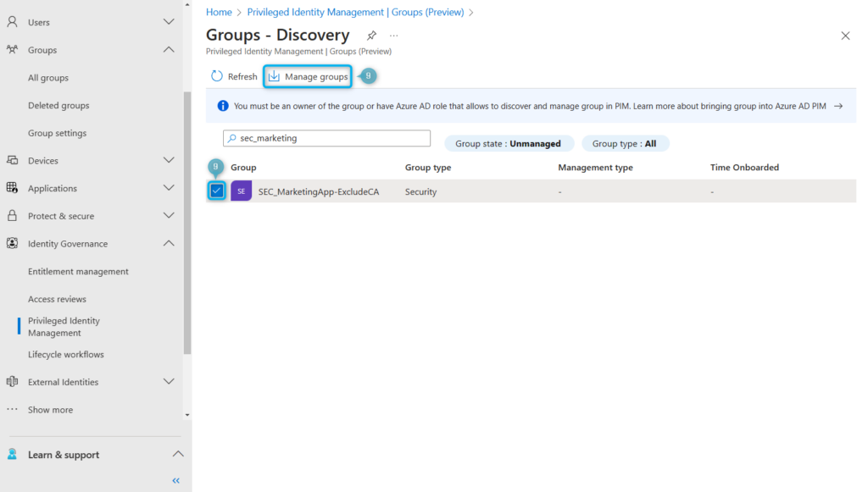This screenshot has width=868, height=492.
Task: Expand the Applications section
Action: (x=169, y=188)
